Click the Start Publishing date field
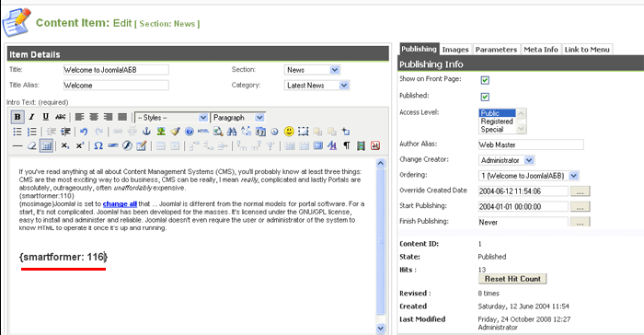 [523, 207]
